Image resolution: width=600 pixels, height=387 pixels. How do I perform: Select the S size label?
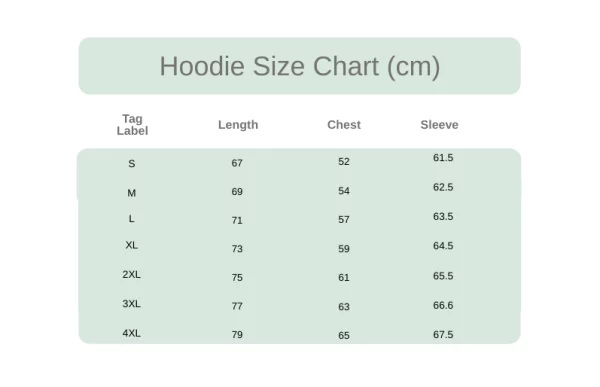[x=132, y=164]
